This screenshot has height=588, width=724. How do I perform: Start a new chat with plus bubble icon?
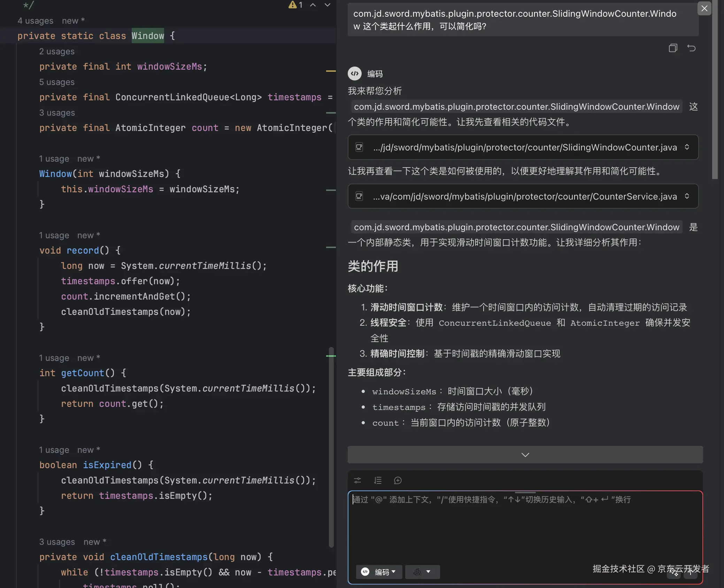(x=398, y=481)
